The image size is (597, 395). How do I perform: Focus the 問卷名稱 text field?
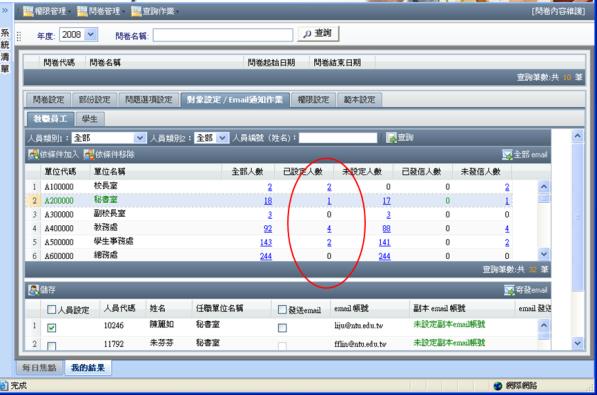pos(223,35)
